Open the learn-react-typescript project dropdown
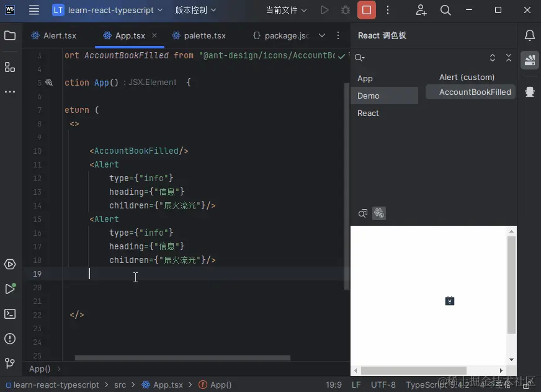541x392 pixels. pos(107,10)
